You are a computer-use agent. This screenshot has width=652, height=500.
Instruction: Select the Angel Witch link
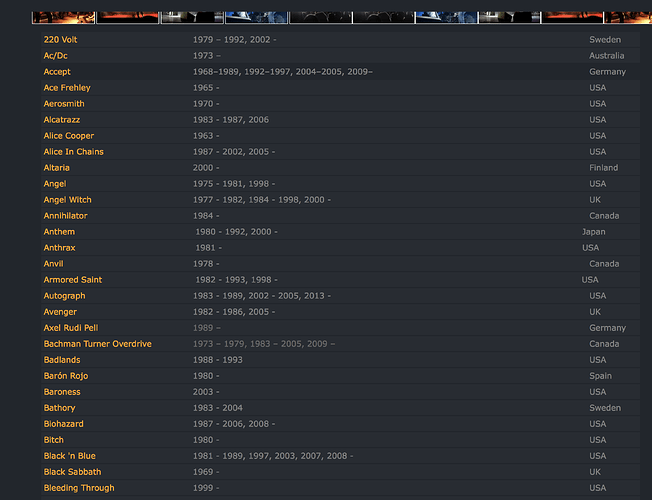pos(67,200)
